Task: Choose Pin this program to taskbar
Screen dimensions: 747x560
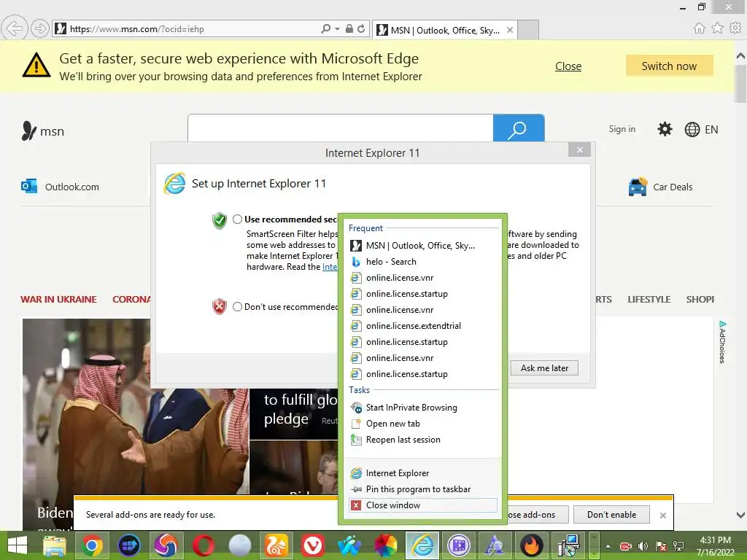Action: coord(424,489)
